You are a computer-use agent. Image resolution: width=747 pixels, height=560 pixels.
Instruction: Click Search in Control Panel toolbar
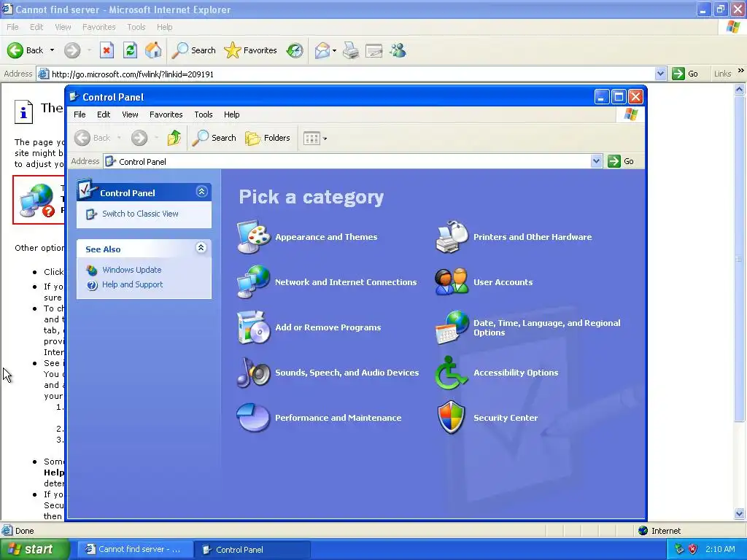pyautogui.click(x=214, y=138)
